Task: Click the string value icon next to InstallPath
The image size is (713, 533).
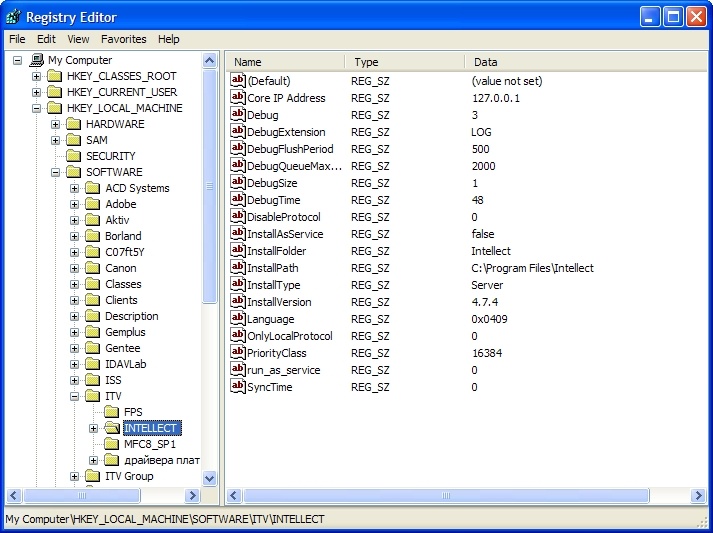Action: pos(238,268)
